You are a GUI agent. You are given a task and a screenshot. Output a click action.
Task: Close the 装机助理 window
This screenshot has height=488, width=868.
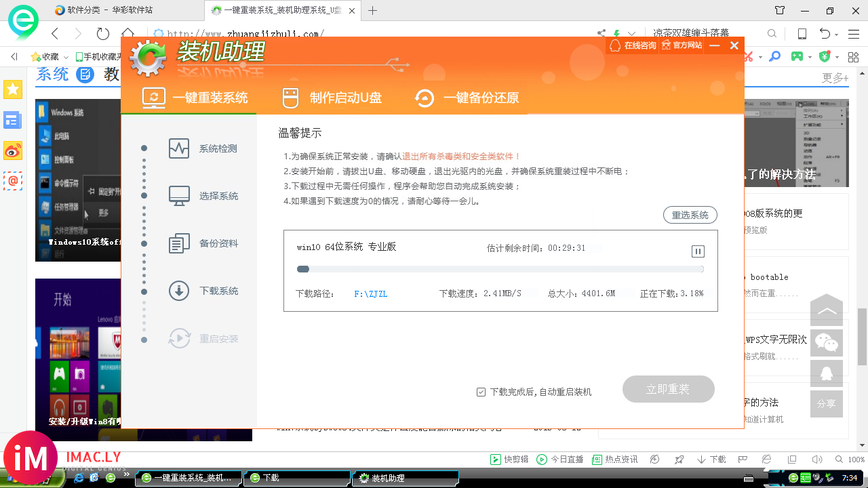(x=734, y=45)
